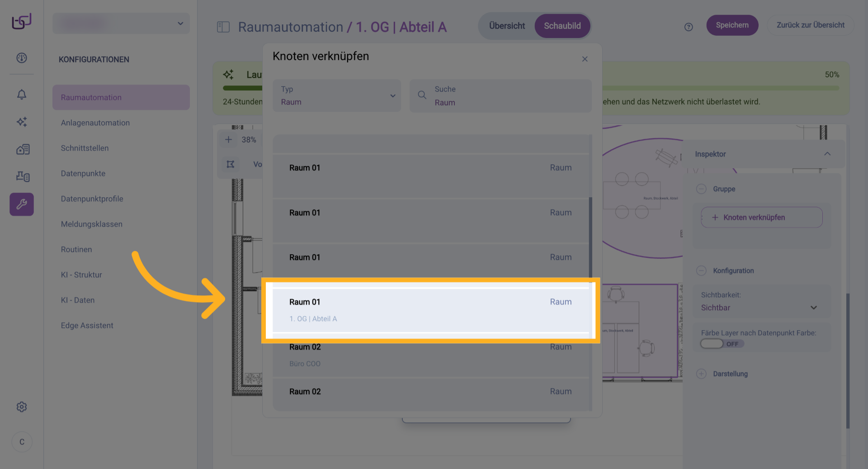This screenshot has width=868, height=469.
Task: Close the Knoten verknüpfen dialog
Action: point(585,59)
